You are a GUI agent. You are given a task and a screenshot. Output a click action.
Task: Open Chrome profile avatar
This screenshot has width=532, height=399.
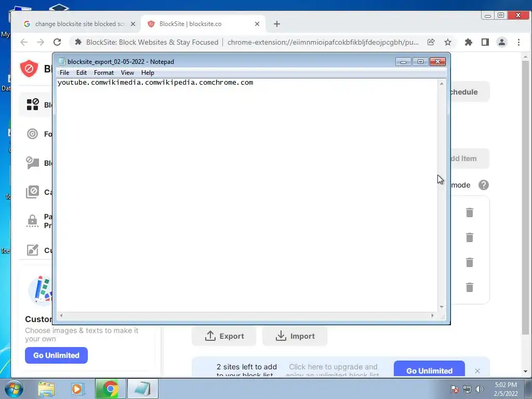(x=502, y=42)
